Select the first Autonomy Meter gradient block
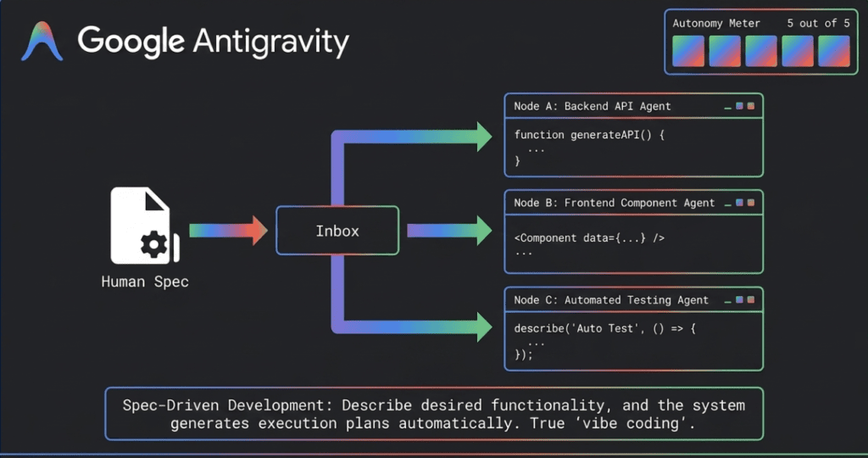This screenshot has width=868, height=458. pyautogui.click(x=688, y=51)
